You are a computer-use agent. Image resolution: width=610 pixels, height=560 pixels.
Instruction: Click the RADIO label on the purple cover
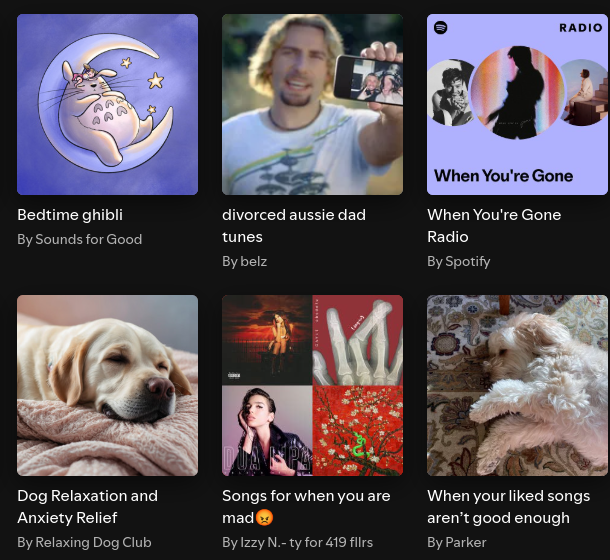pos(581,28)
